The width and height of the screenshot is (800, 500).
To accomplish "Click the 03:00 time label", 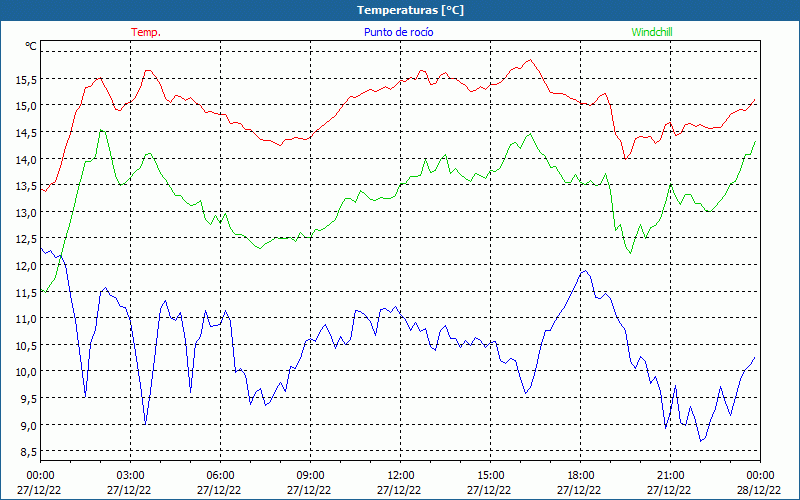I will 130,476.
